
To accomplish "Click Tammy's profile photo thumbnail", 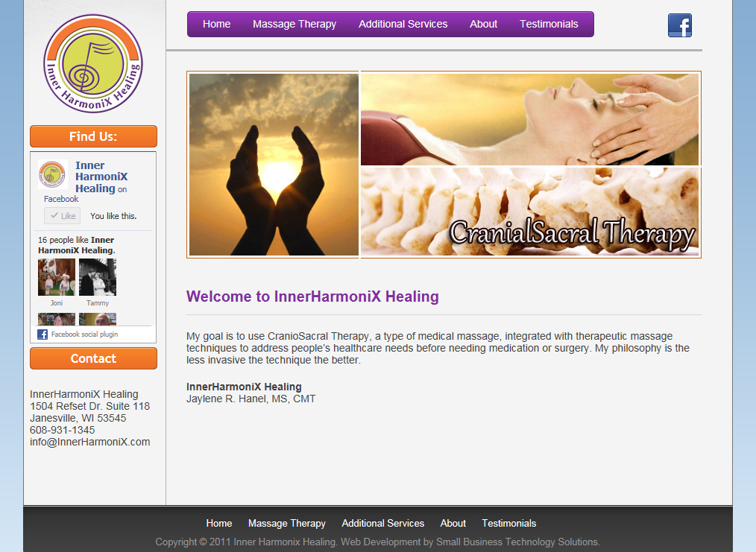I will (98, 277).
